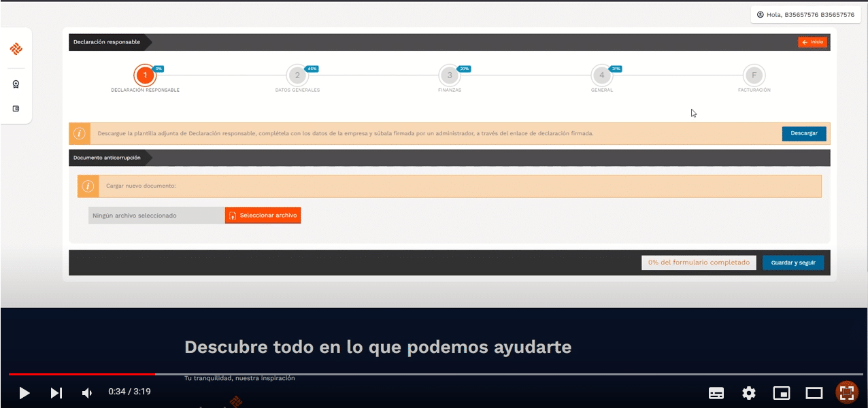
Task: Switch to theater mode
Action: coord(814,392)
